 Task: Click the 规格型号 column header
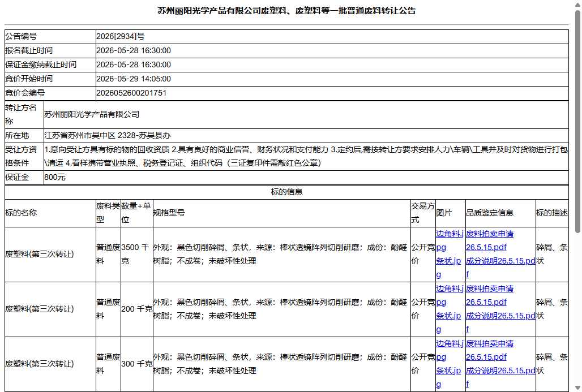(x=281, y=213)
